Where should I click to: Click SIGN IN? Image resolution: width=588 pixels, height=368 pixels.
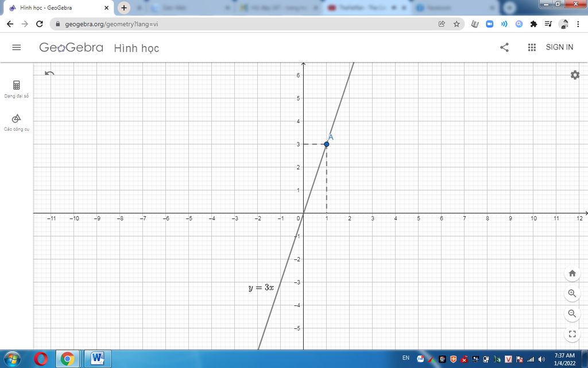[x=559, y=47]
